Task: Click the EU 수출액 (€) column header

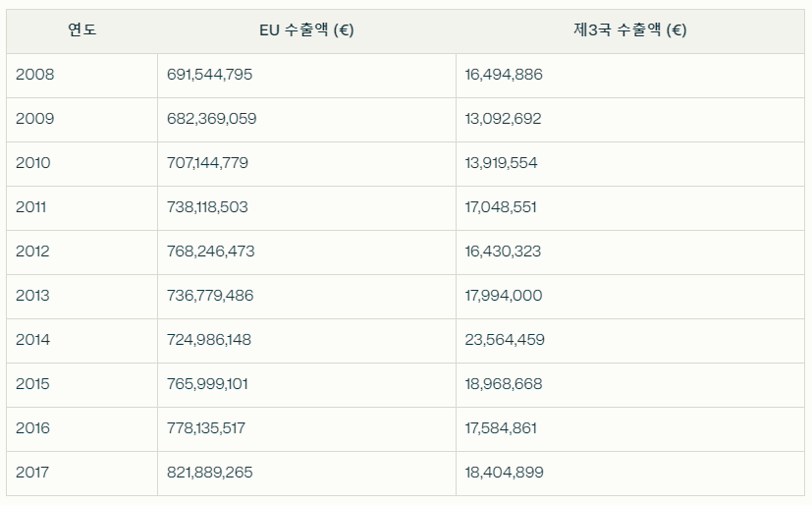Action: (x=306, y=30)
